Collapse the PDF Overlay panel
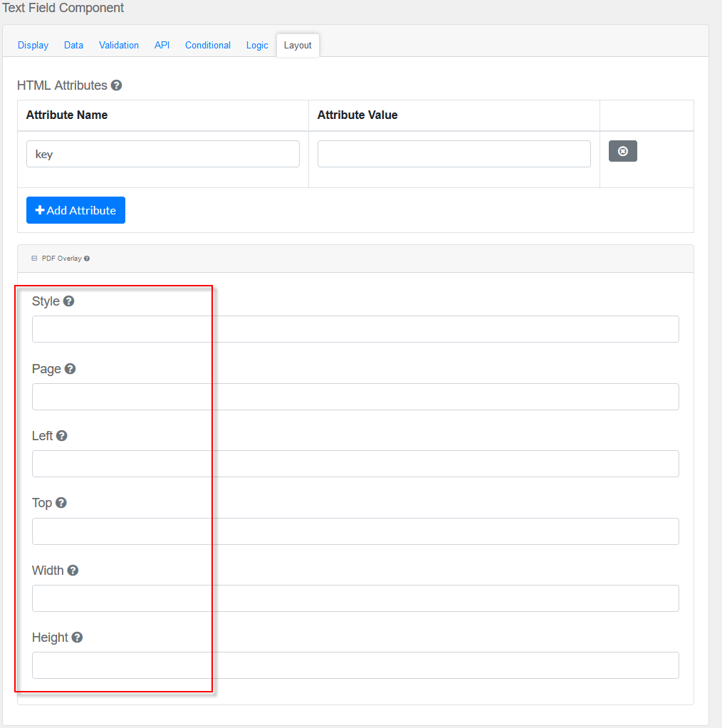 pyautogui.click(x=34, y=259)
